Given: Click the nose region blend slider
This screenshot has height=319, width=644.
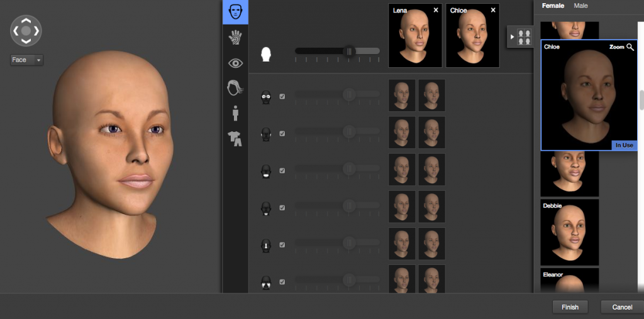Looking at the screenshot, I should (x=337, y=242).
